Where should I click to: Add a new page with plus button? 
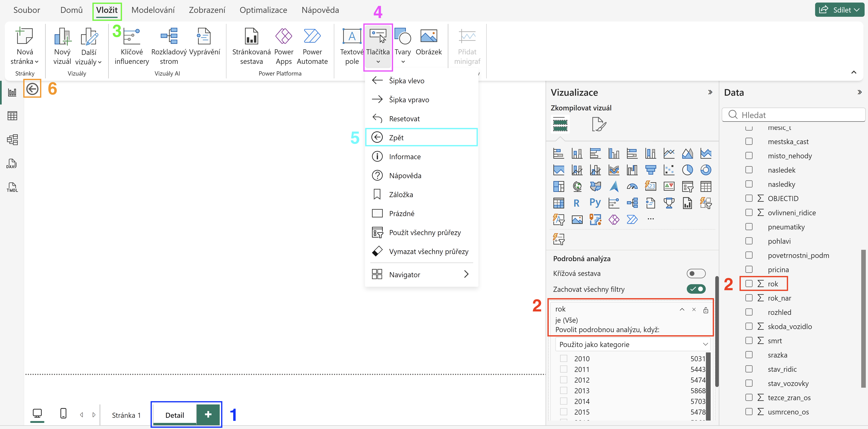[x=208, y=414]
